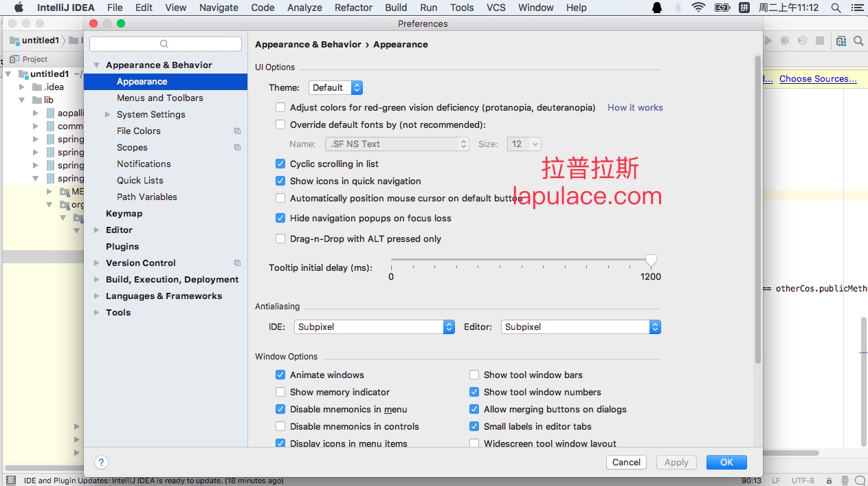Open the Refactor menu
This screenshot has height=486, width=868.
[x=353, y=8]
